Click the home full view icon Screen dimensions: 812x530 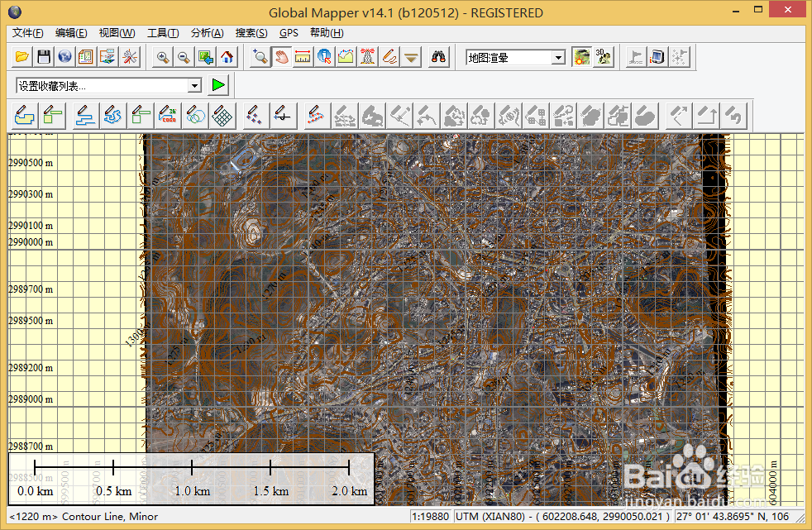tap(227, 57)
